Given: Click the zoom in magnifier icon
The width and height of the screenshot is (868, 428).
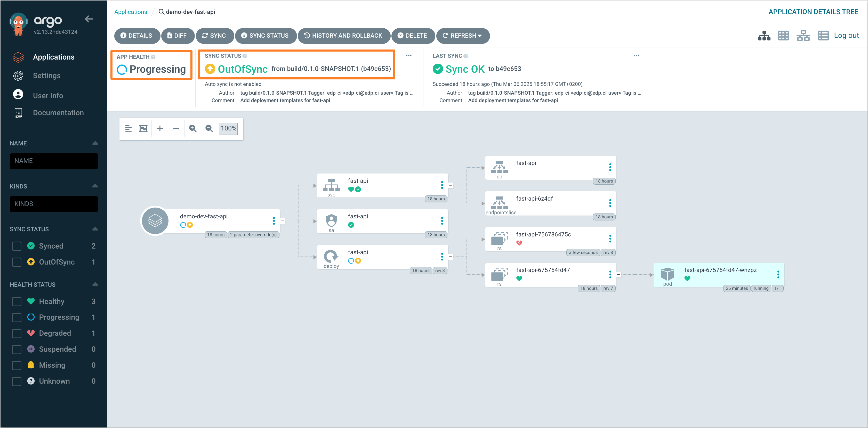Looking at the screenshot, I should 193,128.
